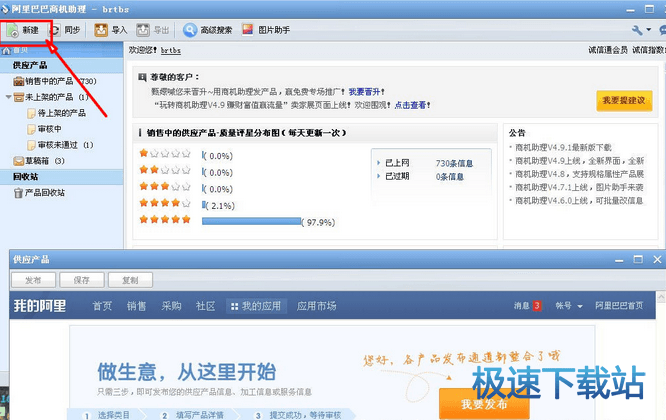Click the five-star 97.9% progress bar

click(x=251, y=221)
